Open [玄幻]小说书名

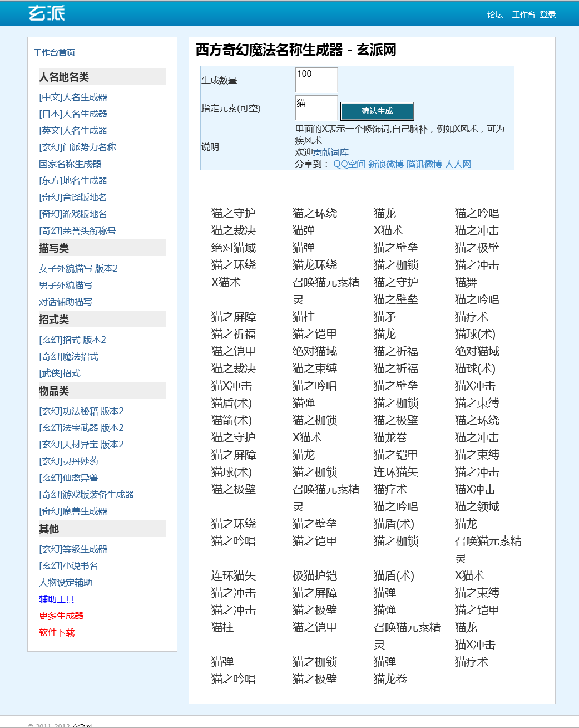[68, 565]
